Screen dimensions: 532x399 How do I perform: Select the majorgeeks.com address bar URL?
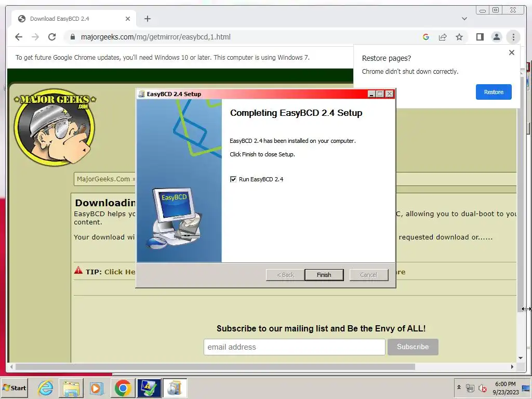tap(155, 37)
